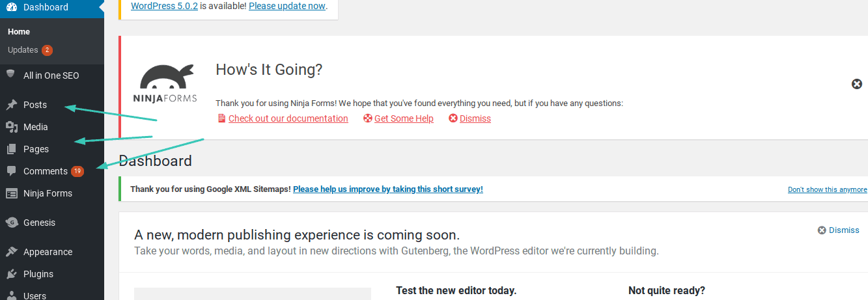
Task: Click the Appearance paintbrush icon
Action: coord(11,252)
